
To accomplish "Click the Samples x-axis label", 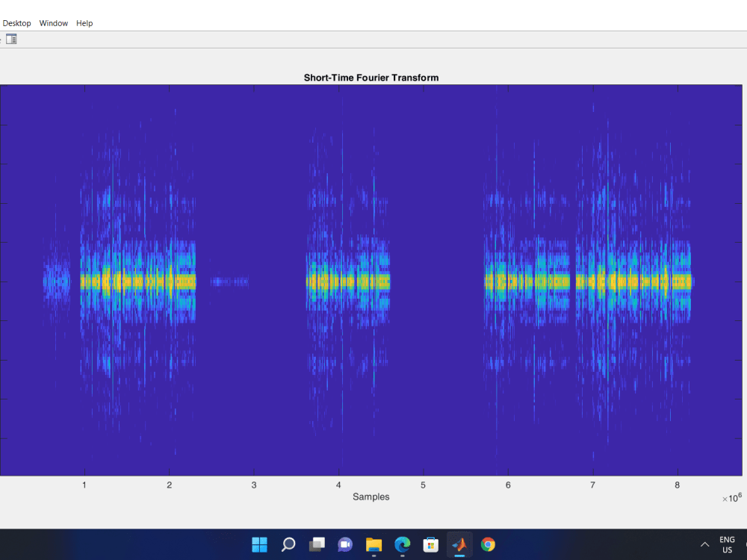I will tap(371, 497).
